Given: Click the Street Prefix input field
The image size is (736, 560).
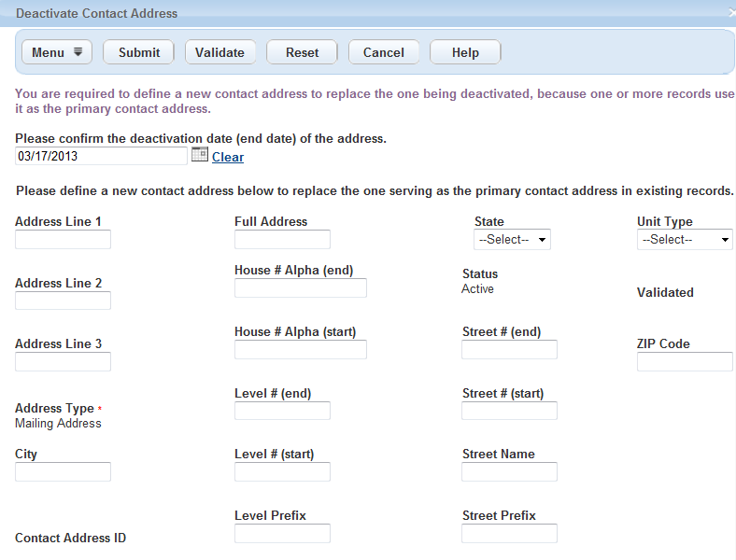Looking at the screenshot, I should pos(509,534).
